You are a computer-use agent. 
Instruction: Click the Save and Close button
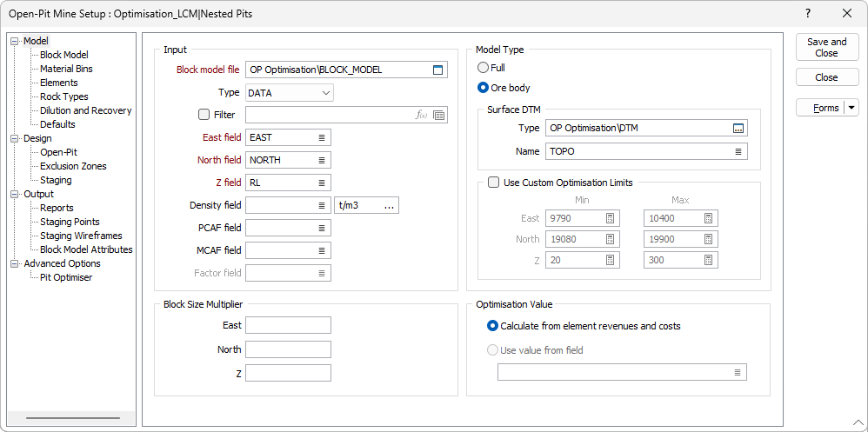click(x=826, y=47)
